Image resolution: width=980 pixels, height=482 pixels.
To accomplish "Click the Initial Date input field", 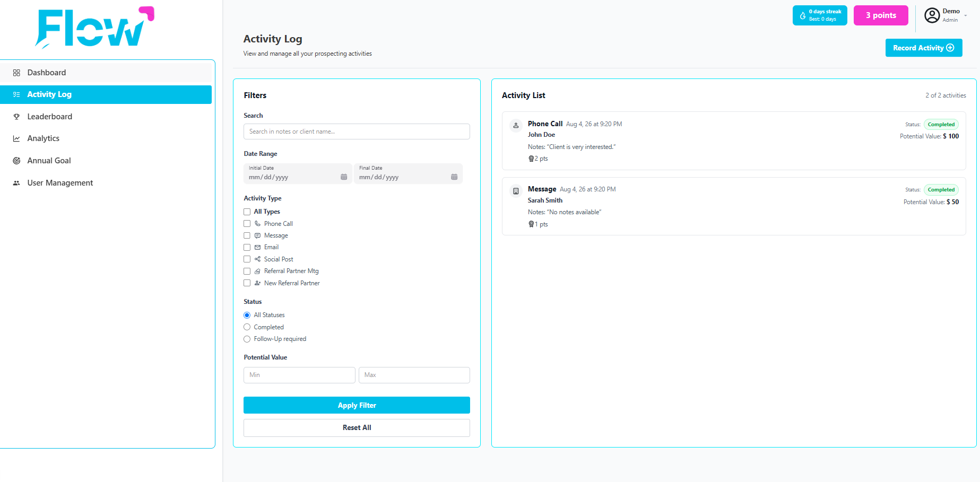I will (x=298, y=173).
